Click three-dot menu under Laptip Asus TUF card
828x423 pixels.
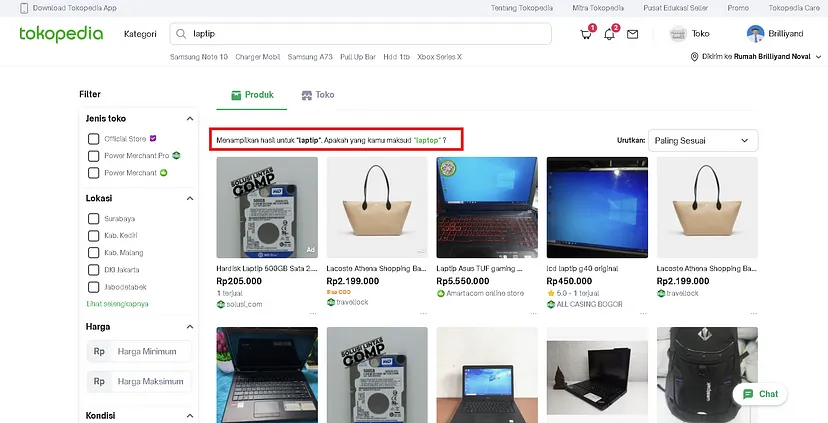(533, 313)
